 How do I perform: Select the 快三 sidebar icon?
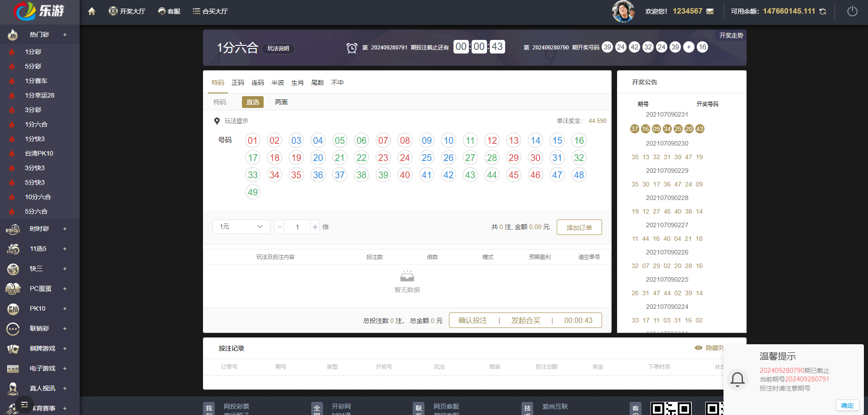click(x=12, y=269)
